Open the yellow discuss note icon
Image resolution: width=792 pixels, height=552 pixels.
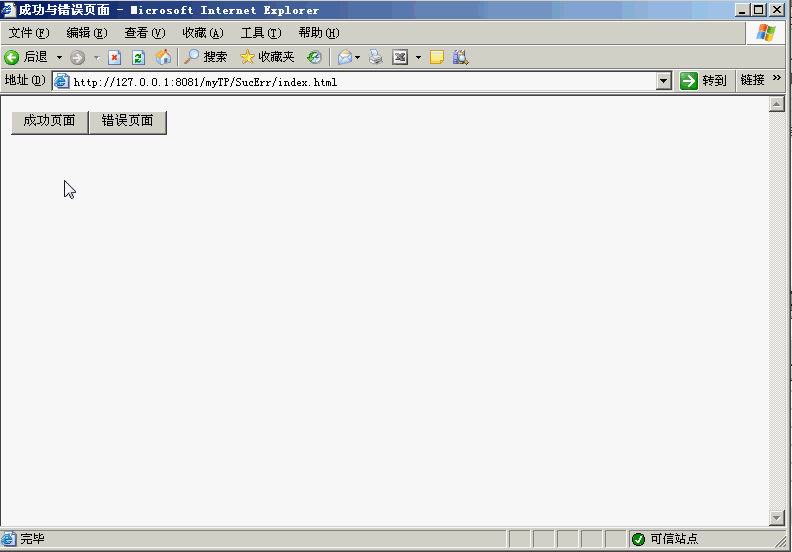436,57
